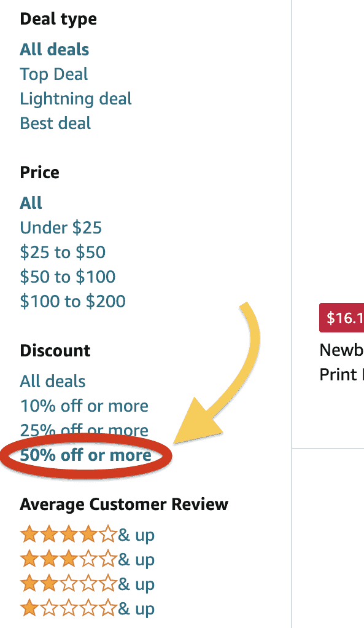Image resolution: width=364 pixels, height=628 pixels.
Task: Filter price to $25 to $50
Action: (63, 253)
